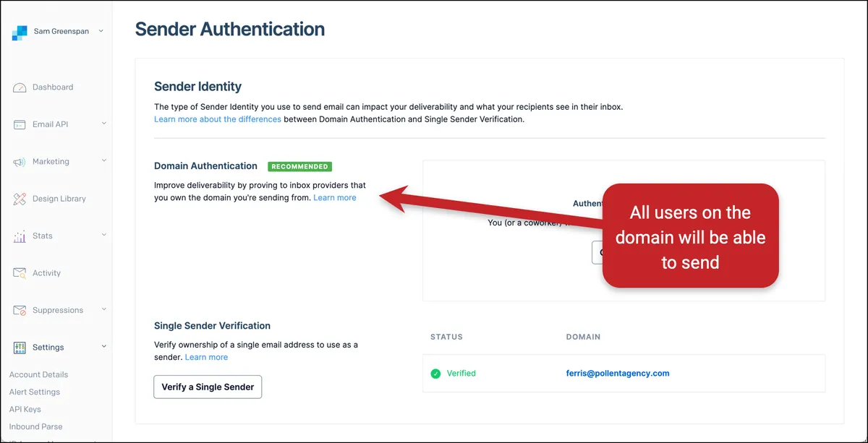Click the SendGrid logo icon
Viewport: 868px width, 443px height.
(20, 33)
